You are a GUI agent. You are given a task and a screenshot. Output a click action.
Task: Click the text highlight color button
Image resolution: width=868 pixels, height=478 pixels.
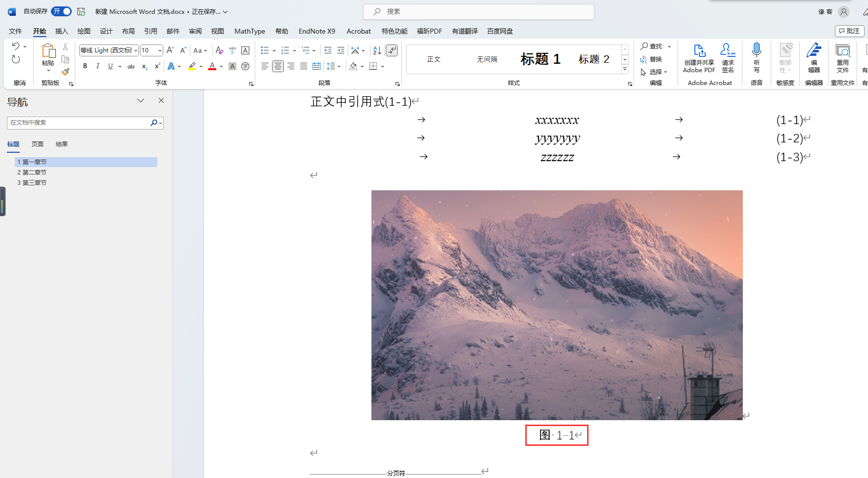[x=192, y=66]
